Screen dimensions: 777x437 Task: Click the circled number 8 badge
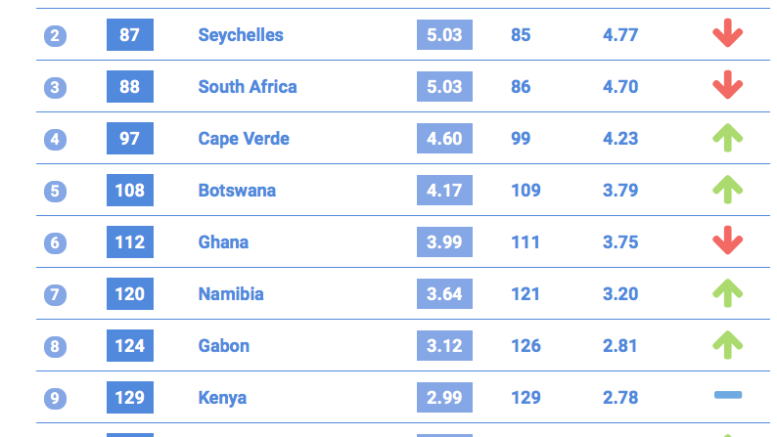click(55, 346)
